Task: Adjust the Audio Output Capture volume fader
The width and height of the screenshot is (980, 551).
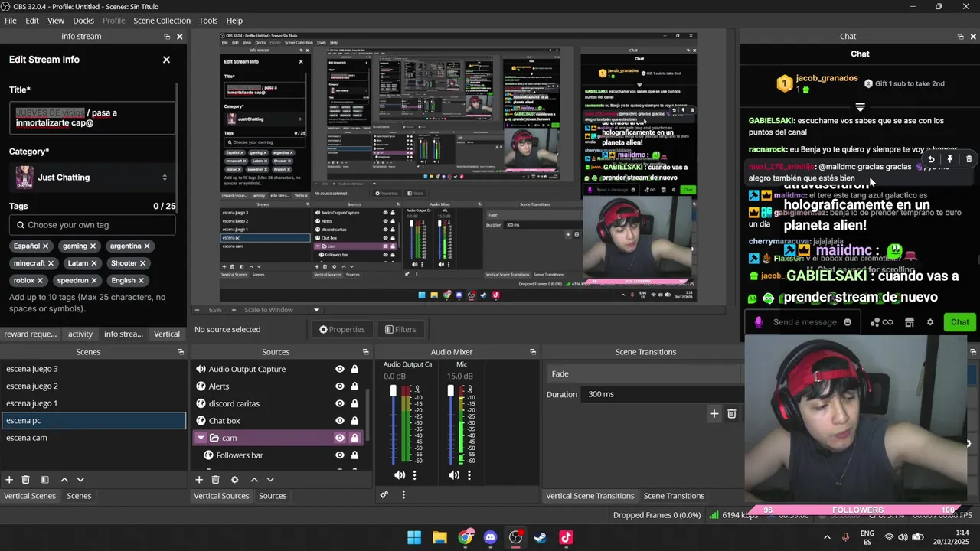Action: [394, 391]
